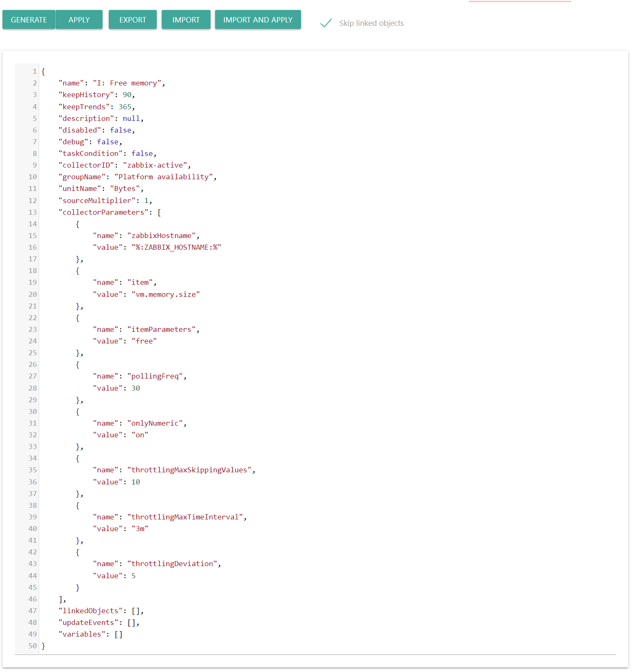Place cursor on "I: Free memory" name value
632x672 pixels.
[127, 83]
